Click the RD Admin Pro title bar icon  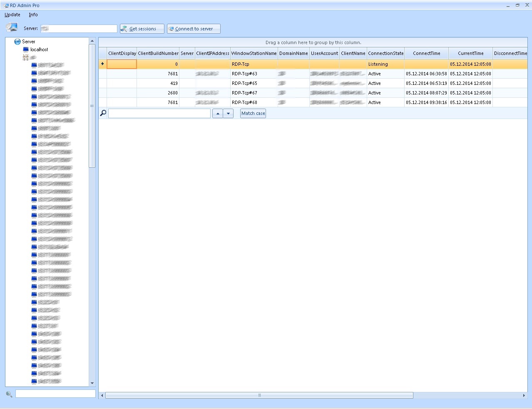click(x=6, y=5)
